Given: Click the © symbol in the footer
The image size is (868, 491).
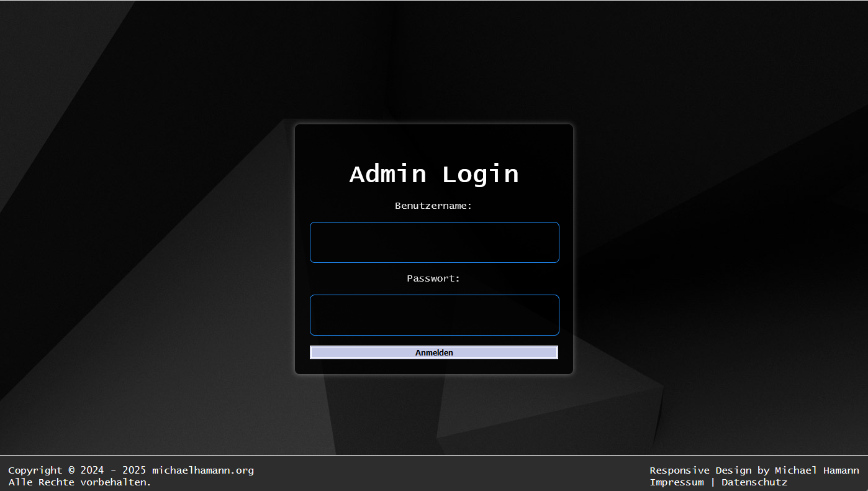Looking at the screenshot, I should [71, 470].
